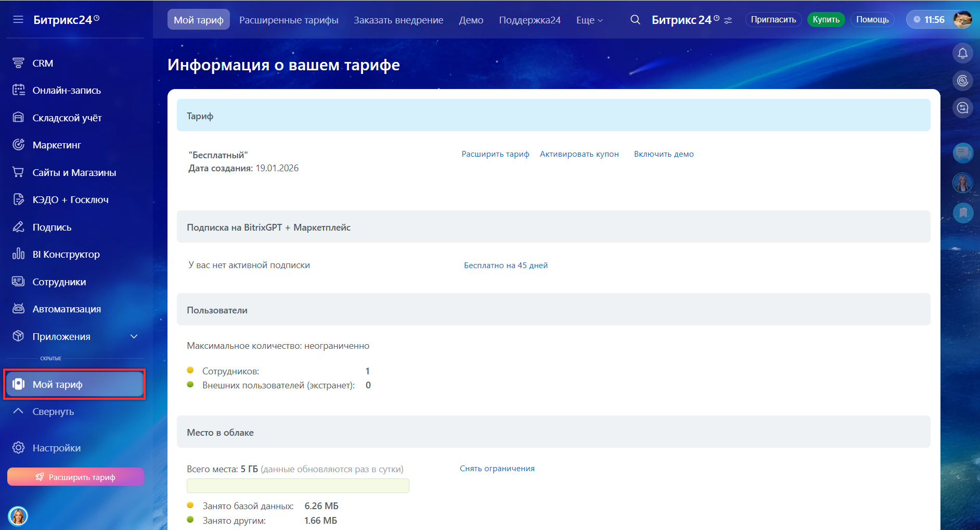
Task: Click the hamburger menu icon
Action: (18, 20)
